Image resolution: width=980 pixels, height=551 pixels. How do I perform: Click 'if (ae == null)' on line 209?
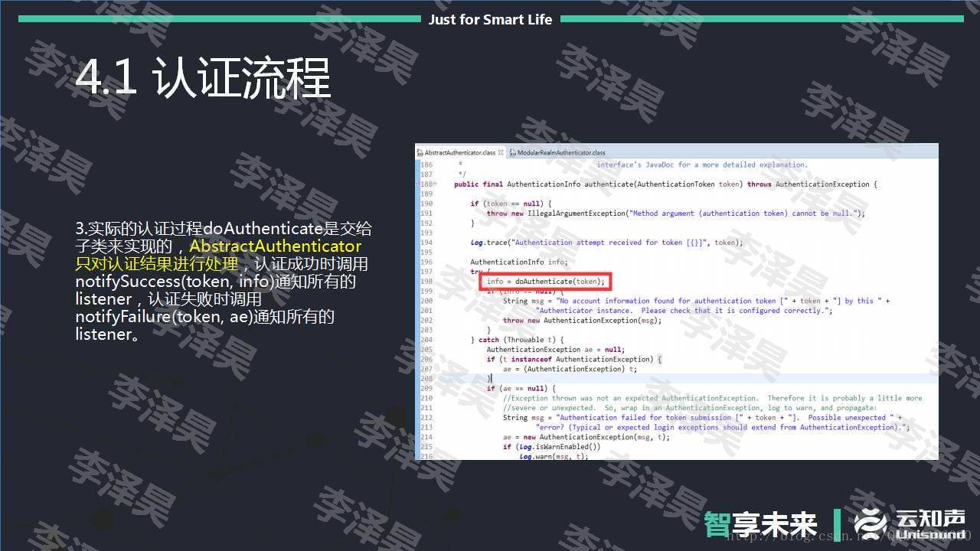click(517, 389)
